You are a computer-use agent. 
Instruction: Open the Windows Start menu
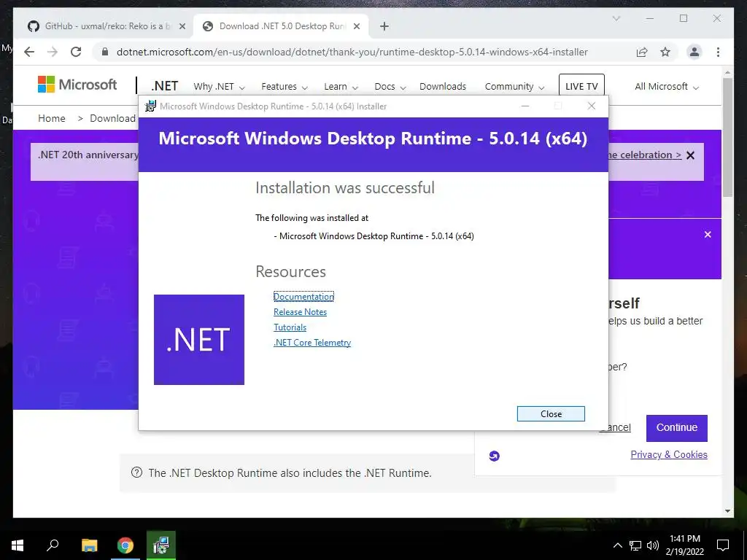18,545
